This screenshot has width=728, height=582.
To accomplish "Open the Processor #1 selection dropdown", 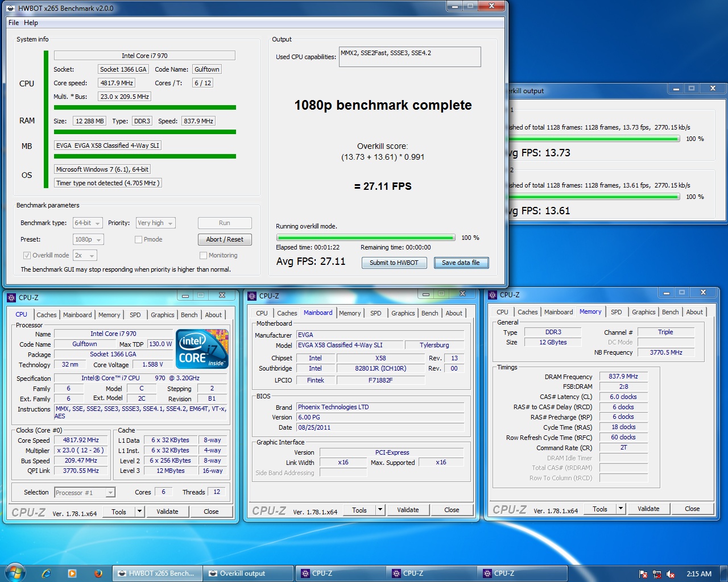I will click(85, 492).
